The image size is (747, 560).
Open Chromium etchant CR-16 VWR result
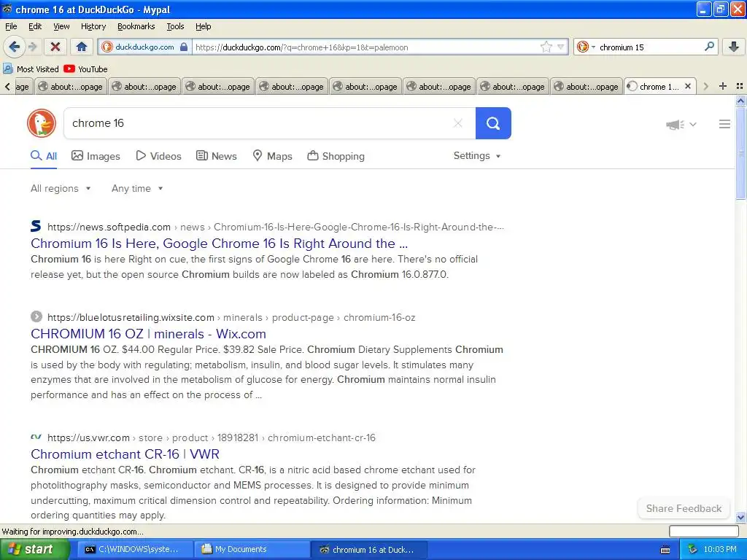125,454
